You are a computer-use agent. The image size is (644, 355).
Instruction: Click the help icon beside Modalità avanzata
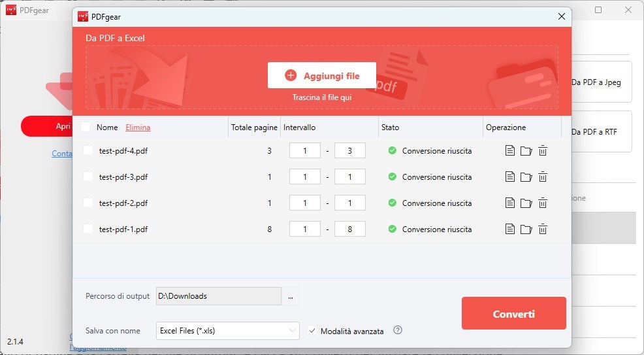398,330
